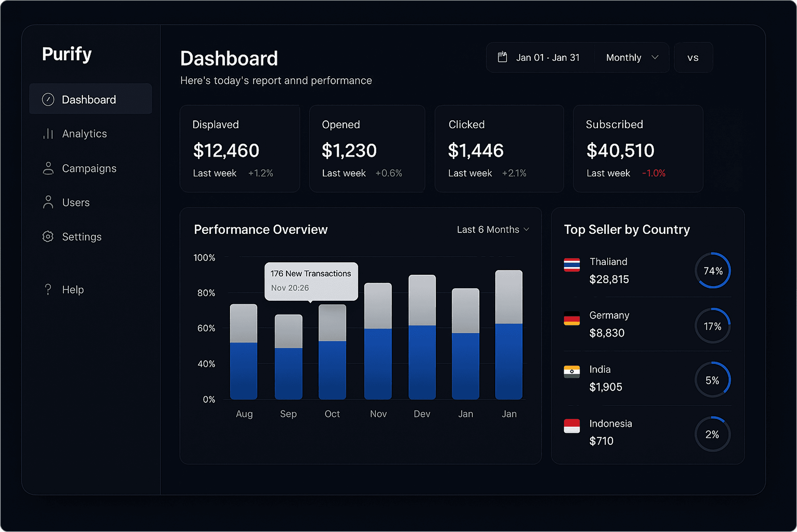This screenshot has width=797, height=532.
Task: Click the Dashboard gauge icon in sidebar
Action: (48, 99)
